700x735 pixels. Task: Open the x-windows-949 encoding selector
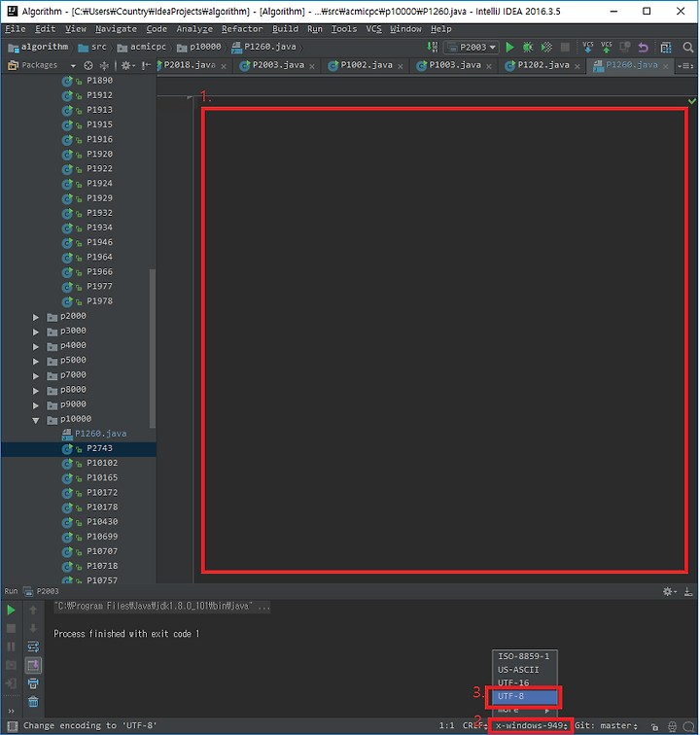click(x=531, y=726)
